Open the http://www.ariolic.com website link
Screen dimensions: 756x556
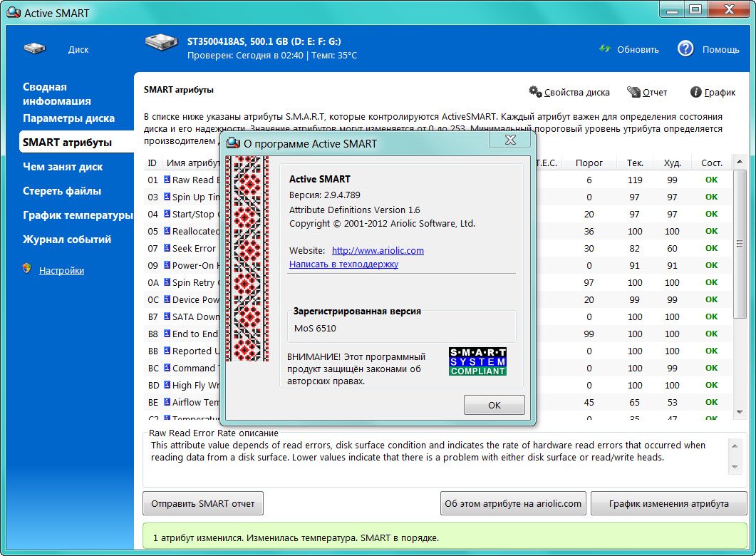click(378, 250)
